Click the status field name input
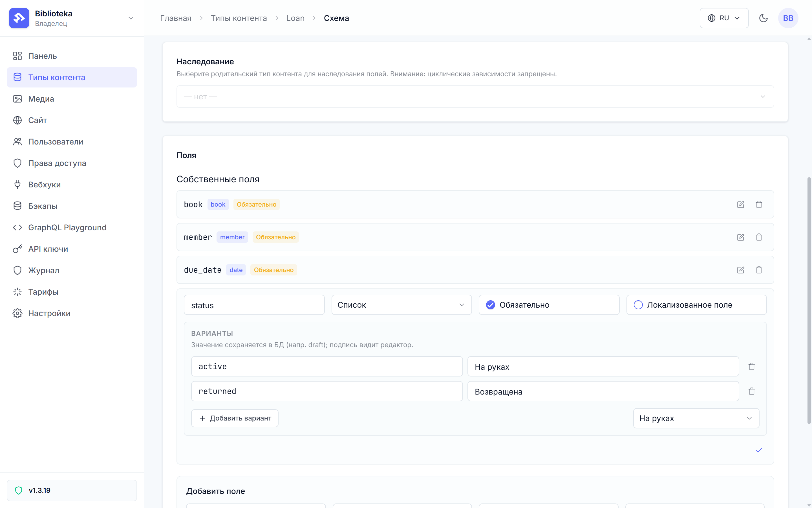Viewport: 812px width, 508px height. coord(254,305)
